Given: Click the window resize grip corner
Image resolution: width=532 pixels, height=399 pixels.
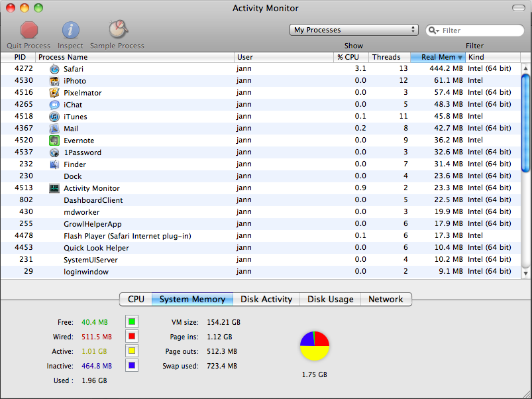Looking at the screenshot, I should (x=527, y=394).
